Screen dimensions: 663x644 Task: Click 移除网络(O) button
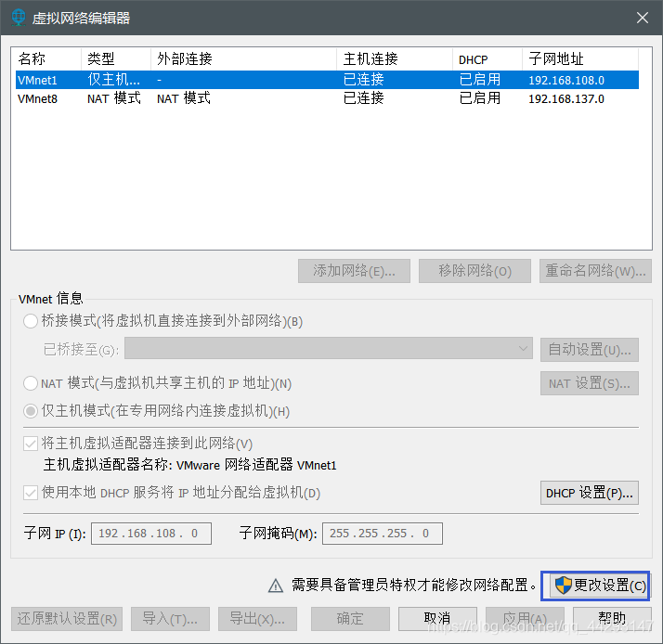[474, 271]
